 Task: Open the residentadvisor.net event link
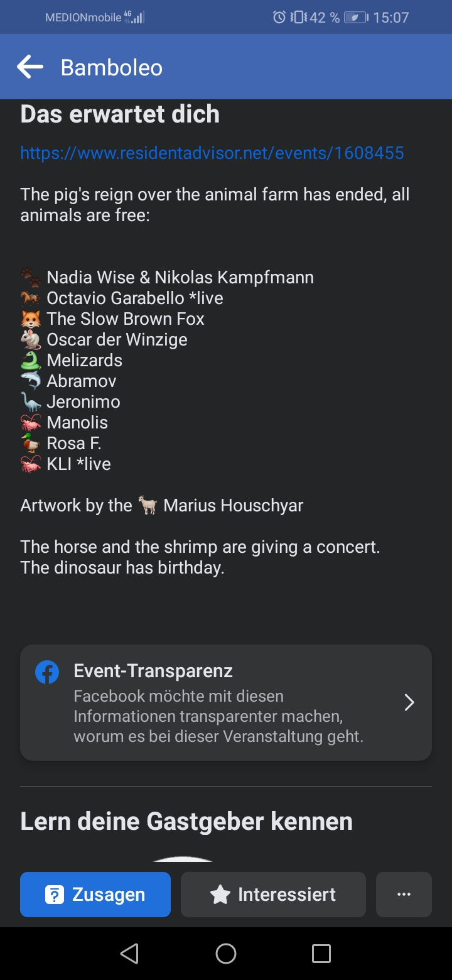point(212,153)
